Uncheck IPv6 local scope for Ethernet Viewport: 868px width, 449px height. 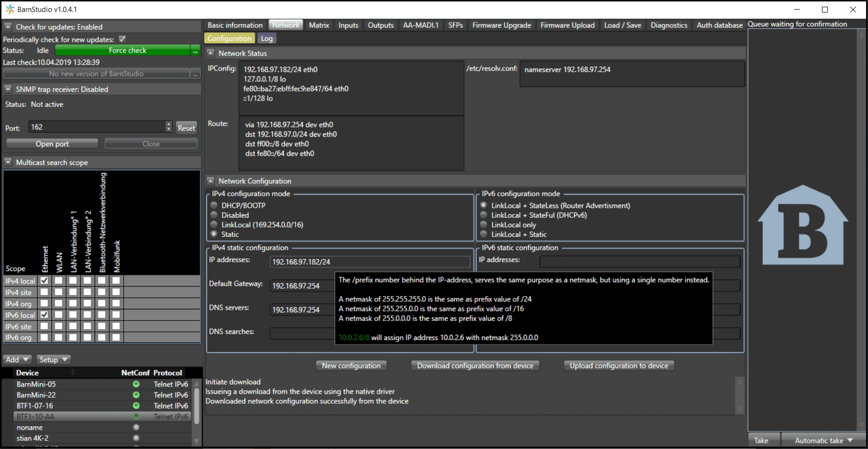(45, 315)
